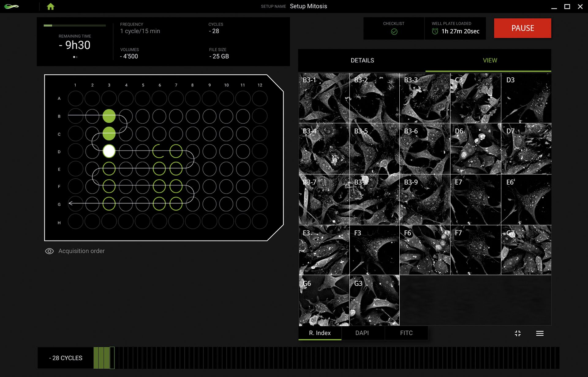This screenshot has width=588, height=377.
Task: Click the fit-to-screen icon below the image grid
Action: point(518,333)
